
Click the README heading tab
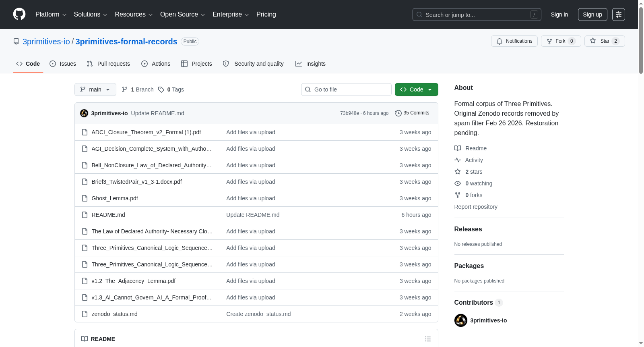(x=98, y=339)
